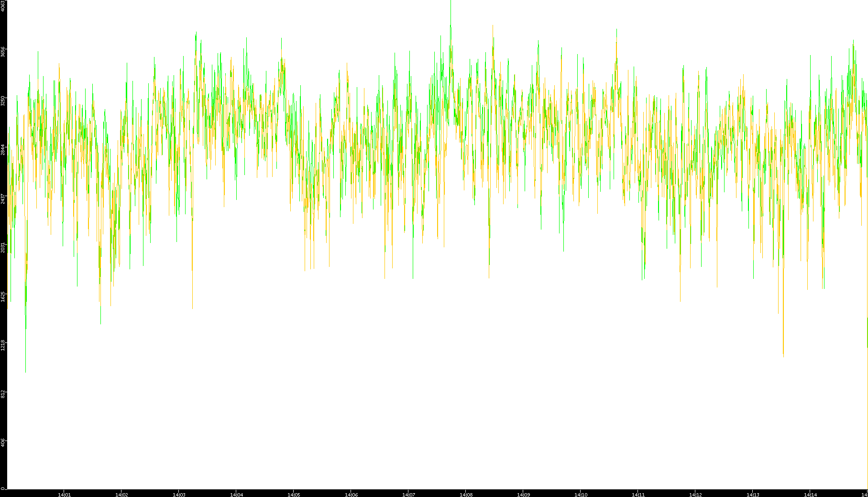Click the 14:03 time axis label
The image size is (868, 497).
point(179,495)
